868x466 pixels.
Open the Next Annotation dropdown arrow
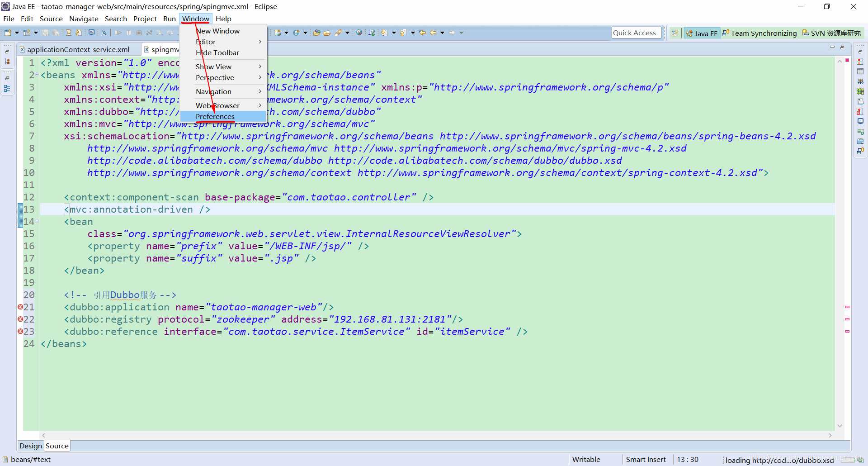tap(393, 33)
